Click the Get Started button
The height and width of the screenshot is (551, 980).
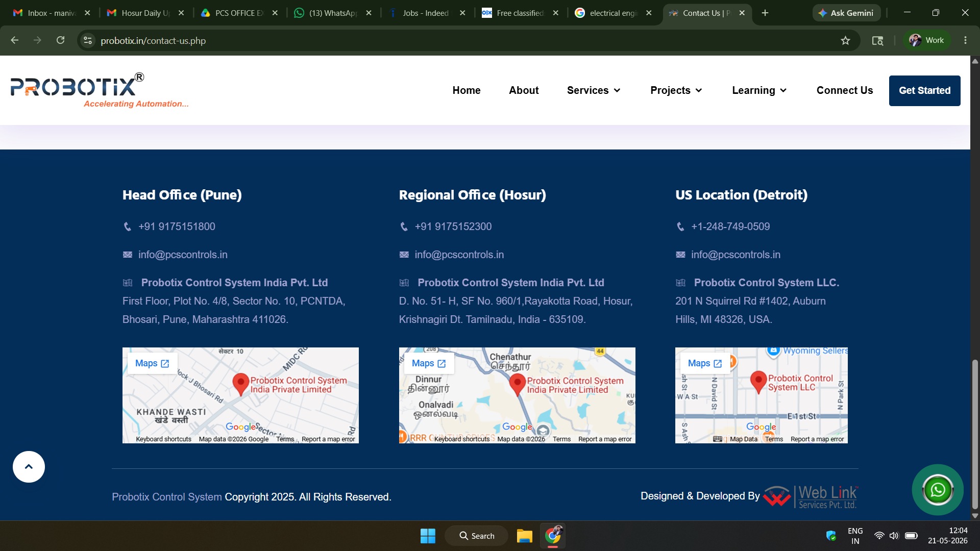[924, 91]
